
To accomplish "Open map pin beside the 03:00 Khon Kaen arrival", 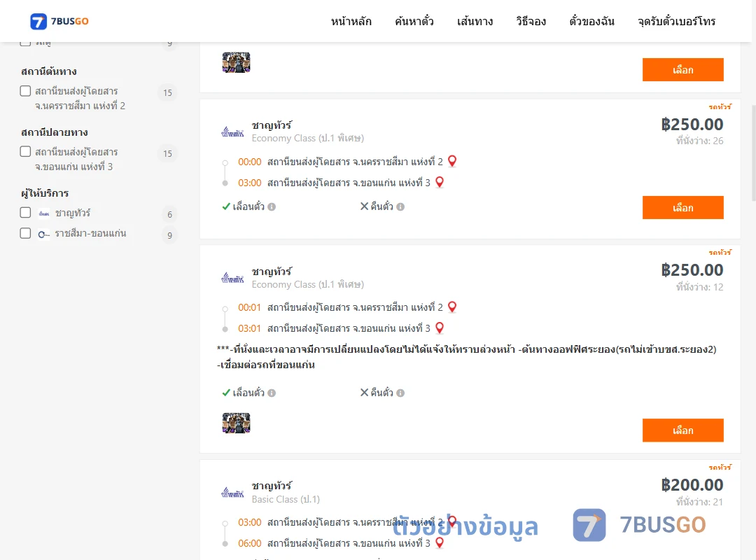I will [x=440, y=182].
